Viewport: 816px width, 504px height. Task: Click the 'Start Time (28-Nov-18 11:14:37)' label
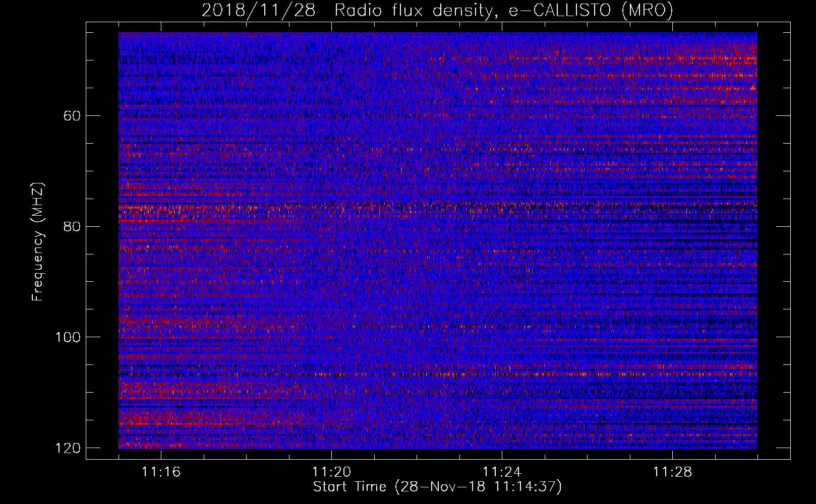click(x=437, y=487)
